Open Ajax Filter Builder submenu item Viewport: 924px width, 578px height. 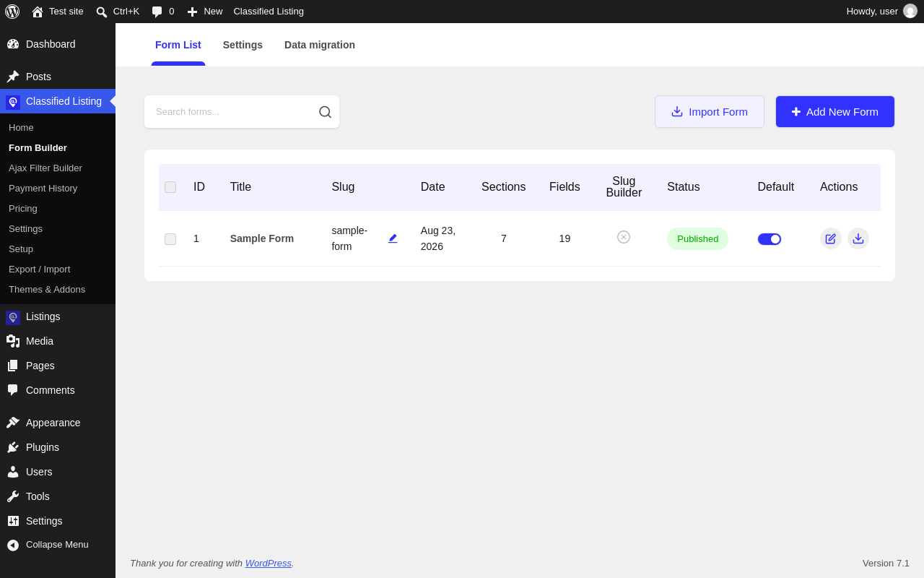[x=45, y=168]
